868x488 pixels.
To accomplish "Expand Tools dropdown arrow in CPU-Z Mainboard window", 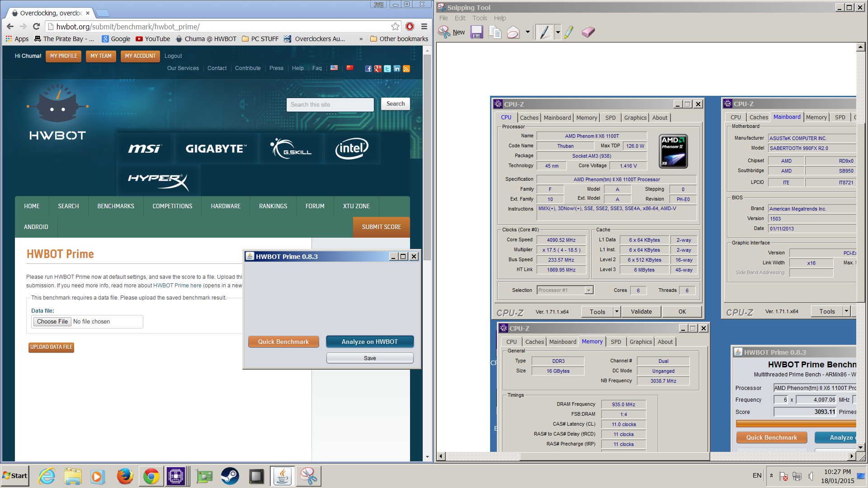I will coord(846,311).
